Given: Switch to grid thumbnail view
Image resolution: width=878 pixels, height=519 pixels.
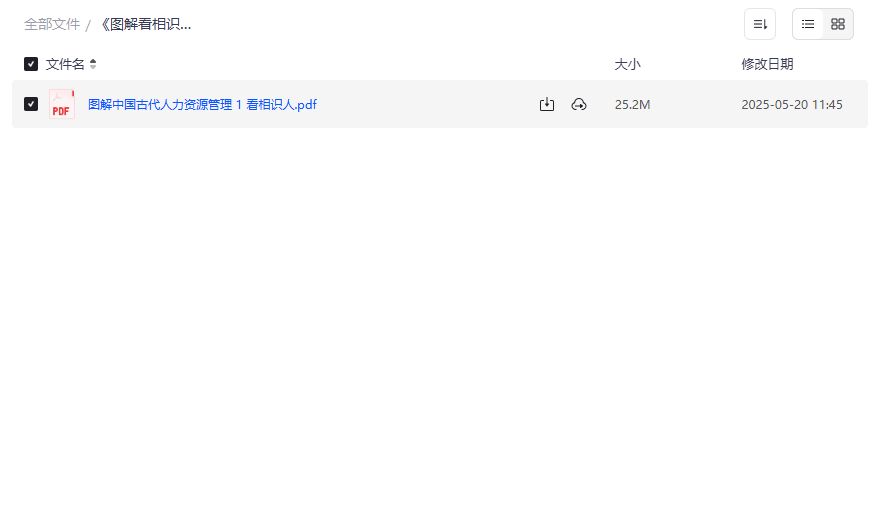Looking at the screenshot, I should coord(838,24).
